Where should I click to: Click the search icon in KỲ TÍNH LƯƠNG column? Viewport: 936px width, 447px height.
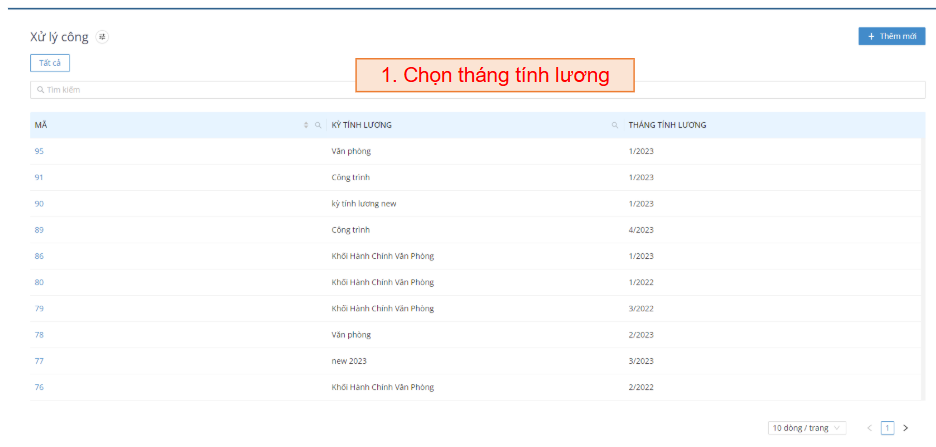click(615, 125)
